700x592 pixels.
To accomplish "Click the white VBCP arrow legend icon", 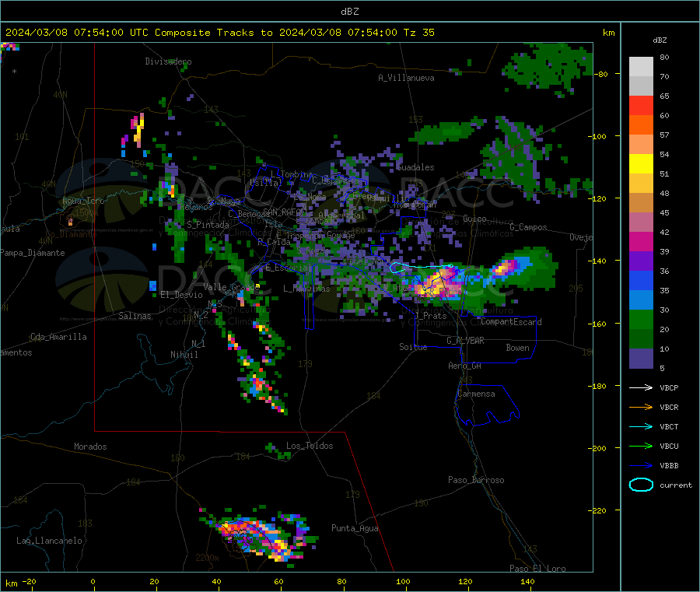I will pyautogui.click(x=641, y=387).
